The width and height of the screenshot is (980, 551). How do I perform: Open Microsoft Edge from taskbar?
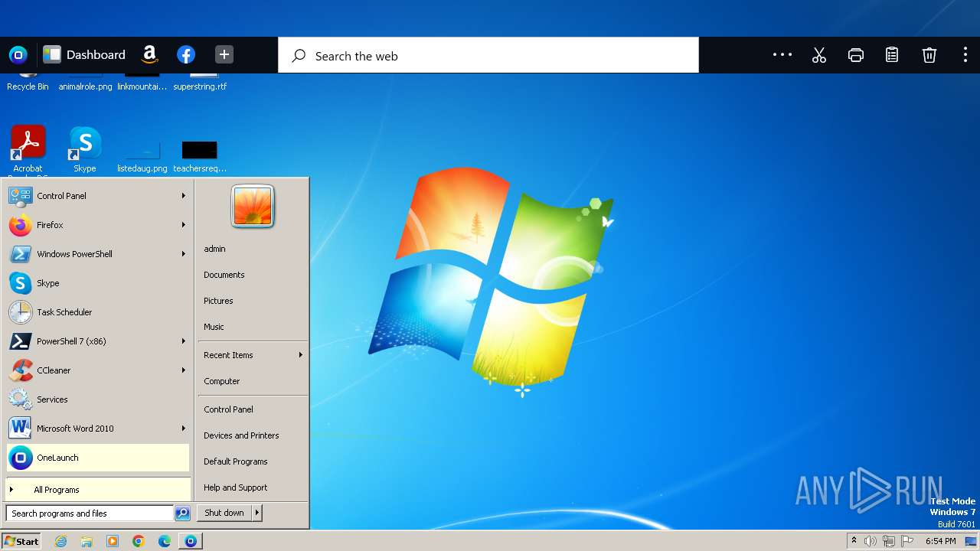[x=165, y=541]
